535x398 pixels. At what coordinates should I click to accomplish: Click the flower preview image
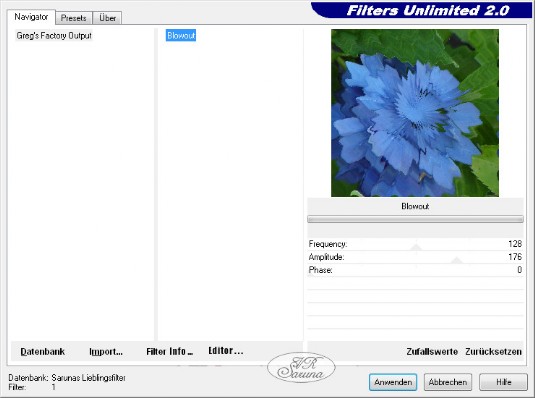[x=415, y=113]
